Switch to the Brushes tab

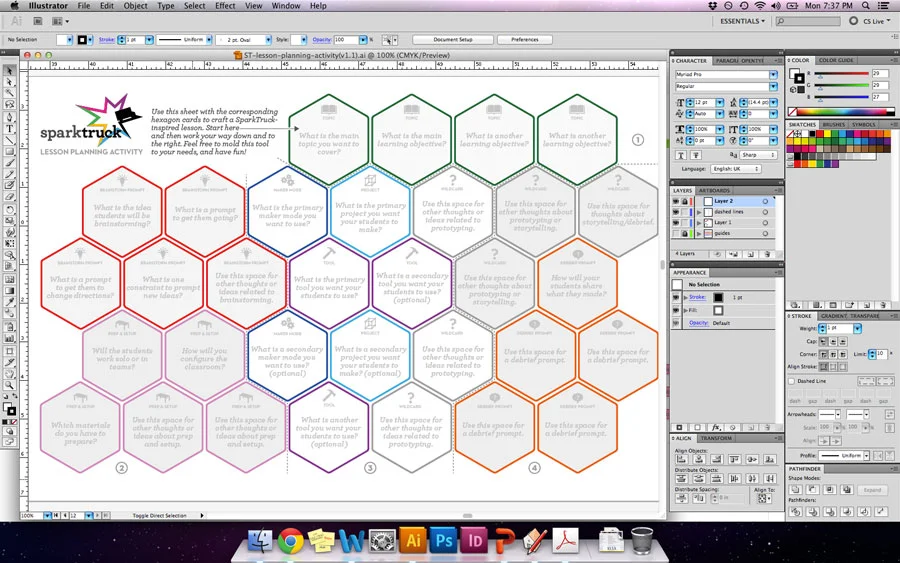click(x=833, y=125)
